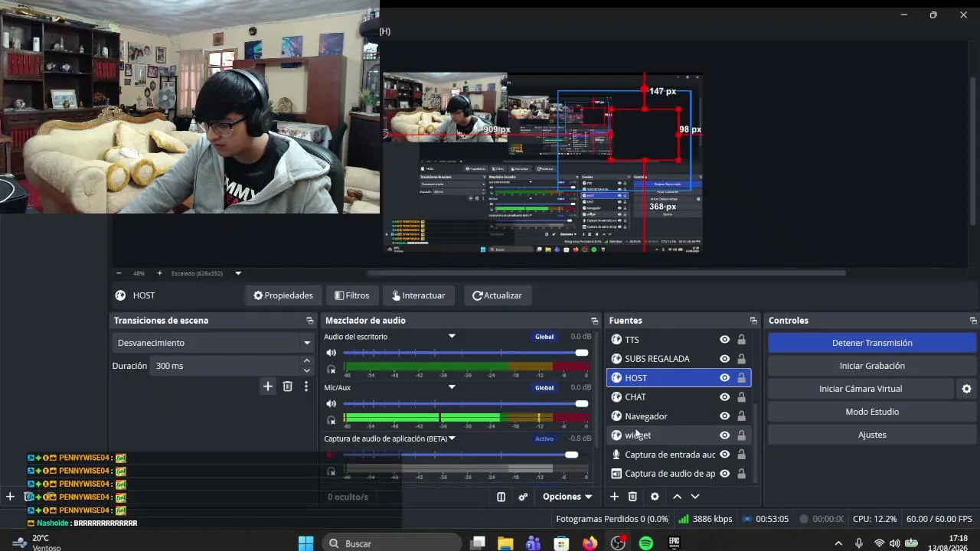
Task: Toggle the lock on the TTS source
Action: point(741,340)
